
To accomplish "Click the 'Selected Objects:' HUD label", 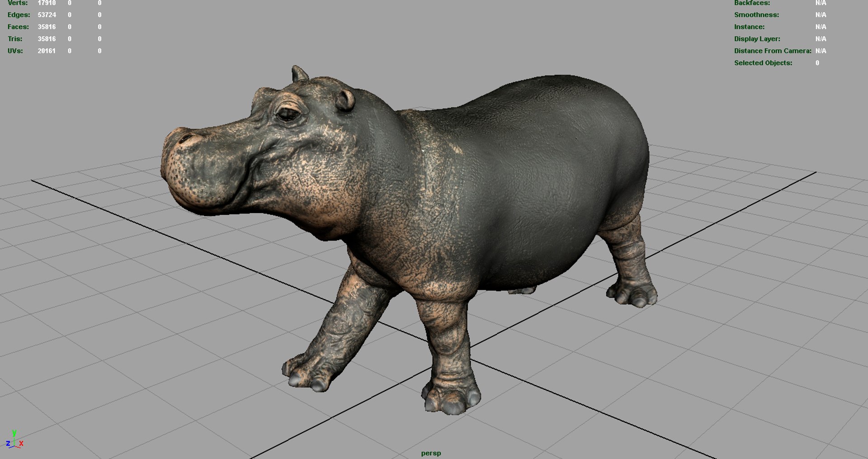I will (x=763, y=63).
